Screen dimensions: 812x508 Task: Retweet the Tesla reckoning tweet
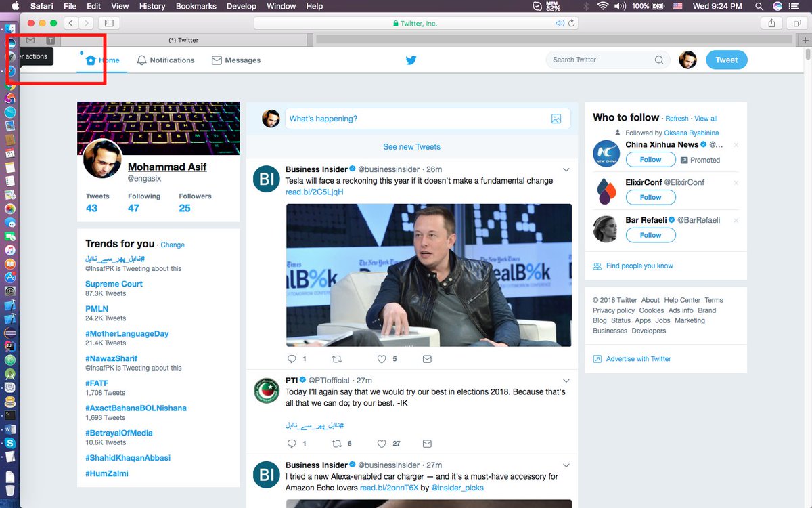337,359
